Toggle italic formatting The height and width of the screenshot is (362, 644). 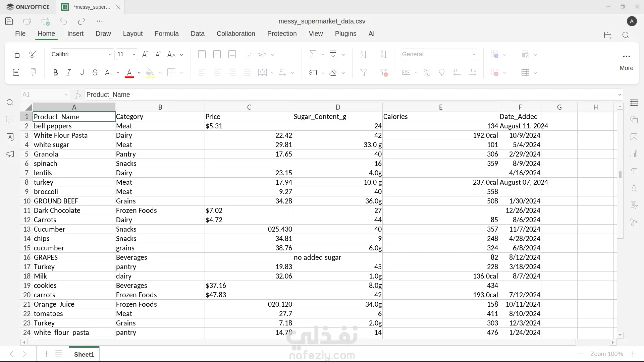pyautogui.click(x=68, y=72)
